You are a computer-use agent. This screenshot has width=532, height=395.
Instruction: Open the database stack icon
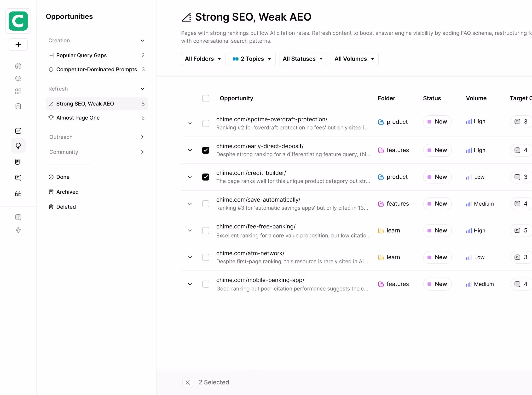pos(18,106)
